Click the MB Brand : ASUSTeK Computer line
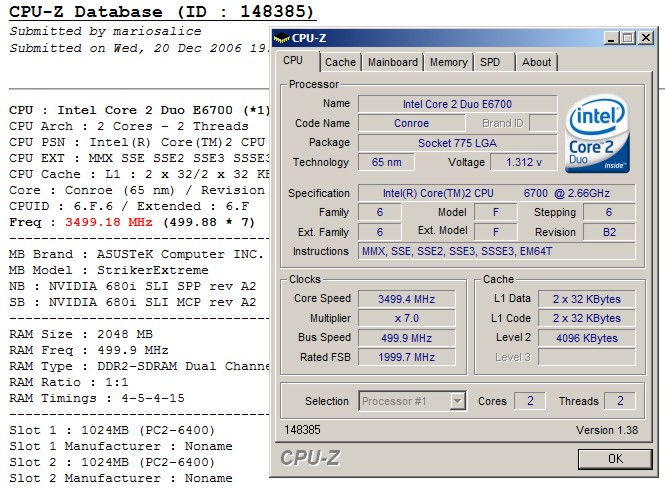665x489 pixels. (136, 254)
